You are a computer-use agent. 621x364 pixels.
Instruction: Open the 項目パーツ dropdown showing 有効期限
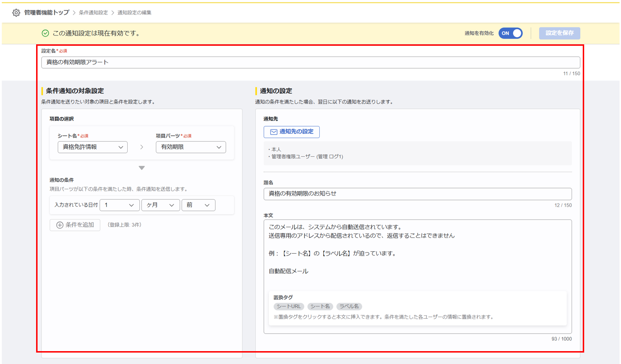pyautogui.click(x=191, y=147)
